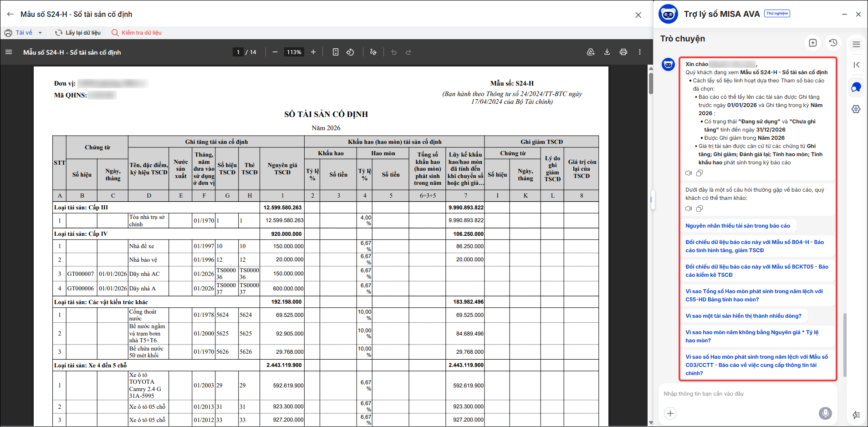The height and width of the screenshot is (427, 868).
Task: Read aloud the greeting message
Action: (689, 173)
